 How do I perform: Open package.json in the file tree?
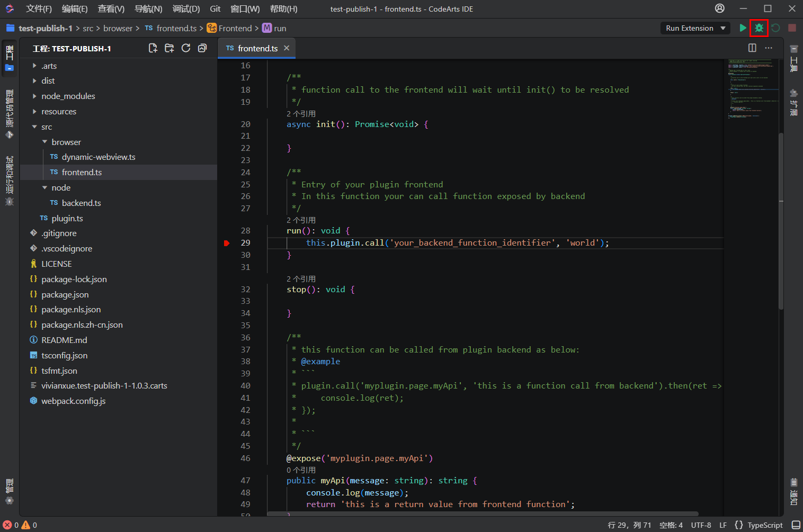(x=65, y=295)
